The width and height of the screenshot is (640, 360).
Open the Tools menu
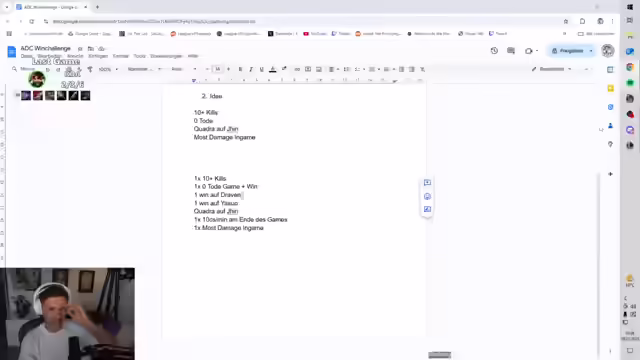pos(140,56)
